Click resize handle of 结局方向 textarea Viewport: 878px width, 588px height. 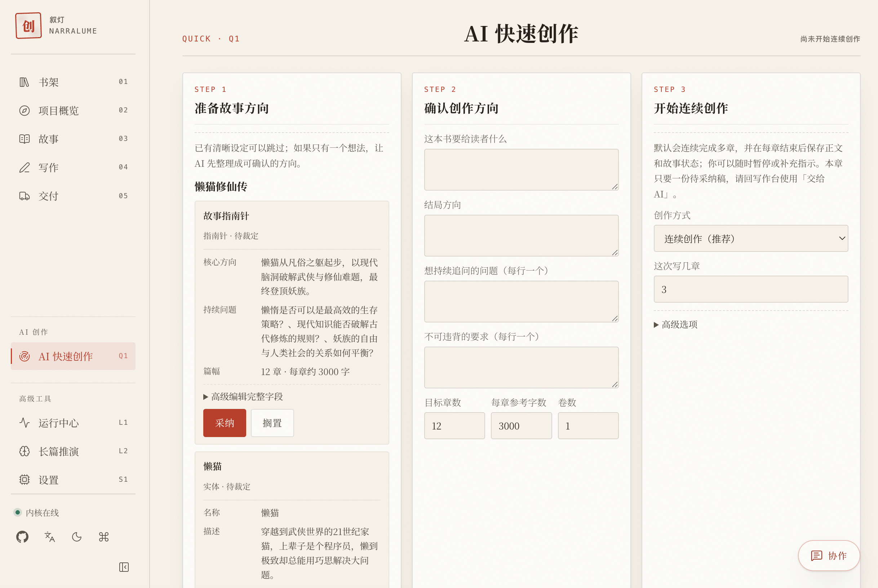615,252
